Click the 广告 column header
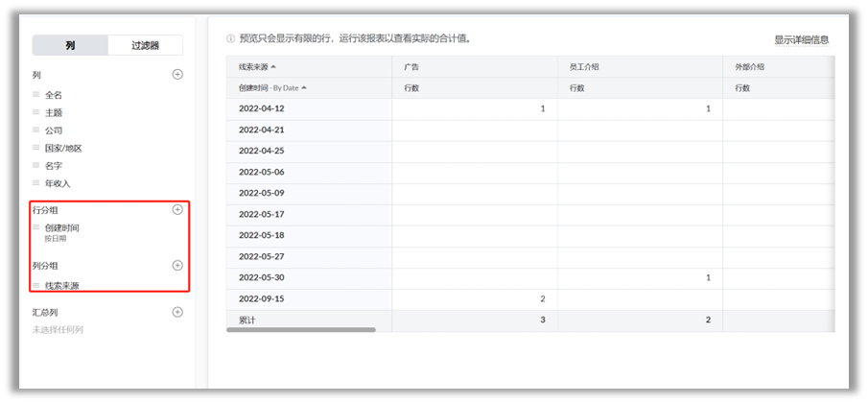 (x=412, y=67)
